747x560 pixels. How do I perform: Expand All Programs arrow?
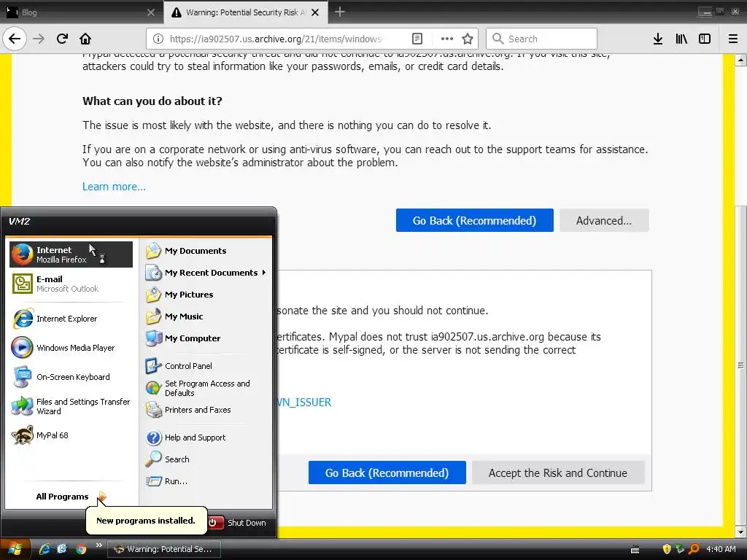point(71,497)
